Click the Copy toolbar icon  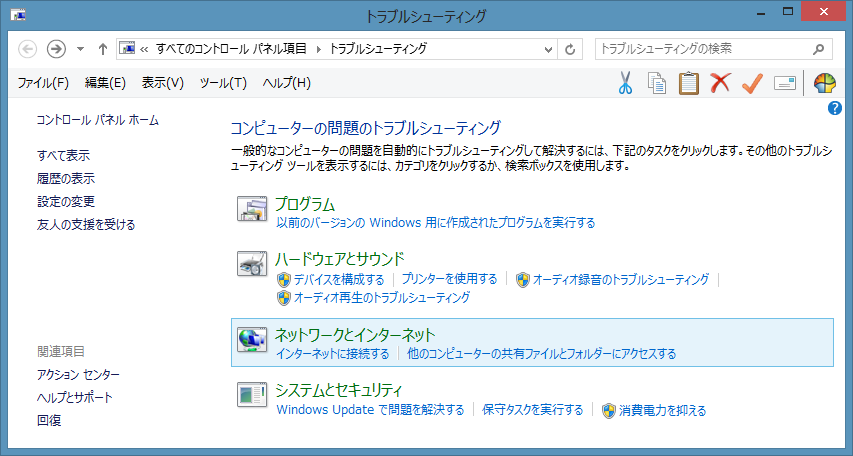(x=657, y=83)
